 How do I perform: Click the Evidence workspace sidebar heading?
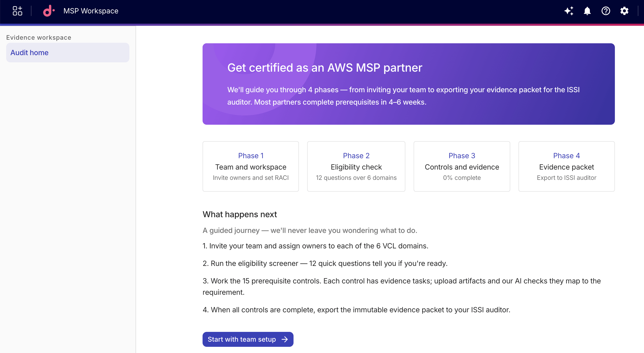39,38
